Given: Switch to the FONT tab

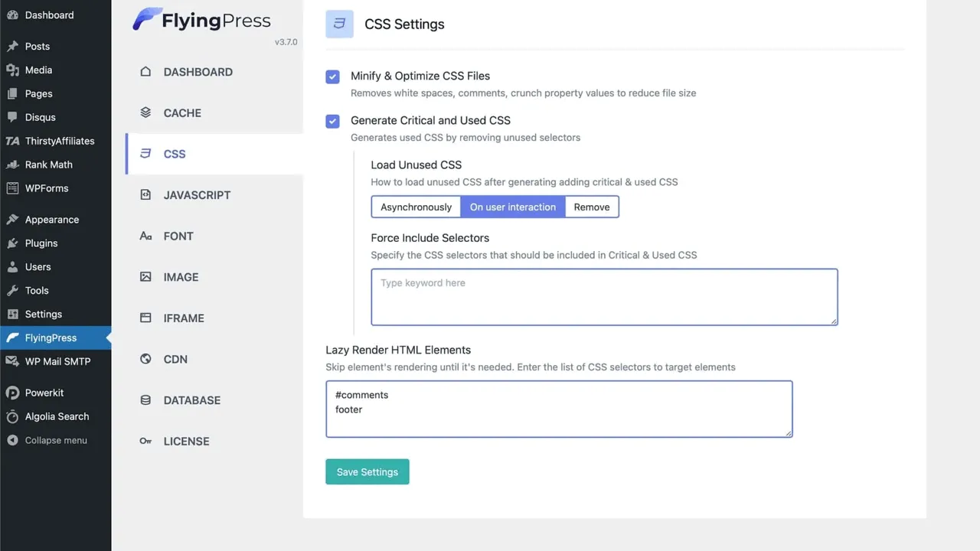Looking at the screenshot, I should pyautogui.click(x=214, y=236).
